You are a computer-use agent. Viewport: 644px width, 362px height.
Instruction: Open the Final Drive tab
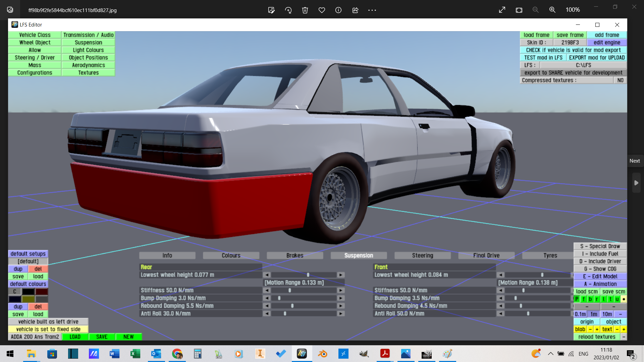[x=486, y=255]
